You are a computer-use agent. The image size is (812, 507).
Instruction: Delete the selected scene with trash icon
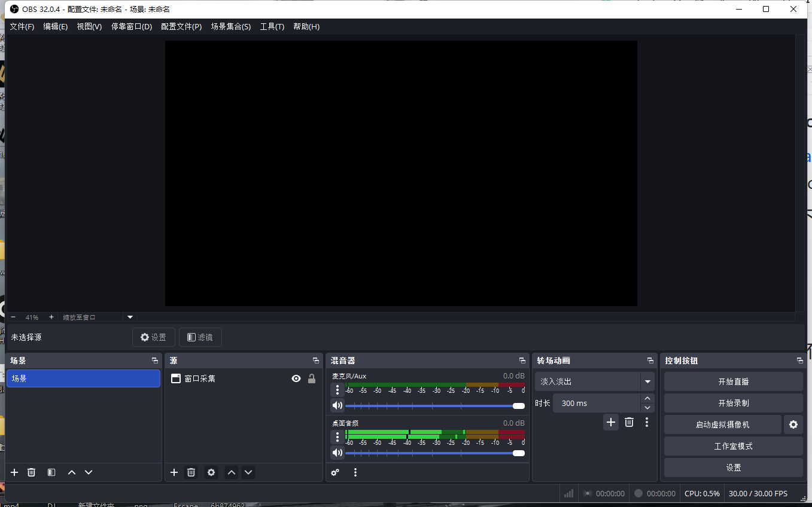(32, 472)
